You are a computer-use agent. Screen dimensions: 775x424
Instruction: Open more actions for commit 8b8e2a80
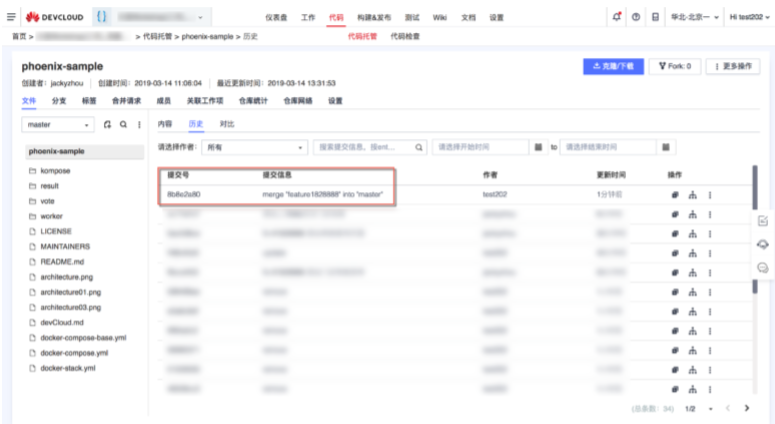click(710, 195)
